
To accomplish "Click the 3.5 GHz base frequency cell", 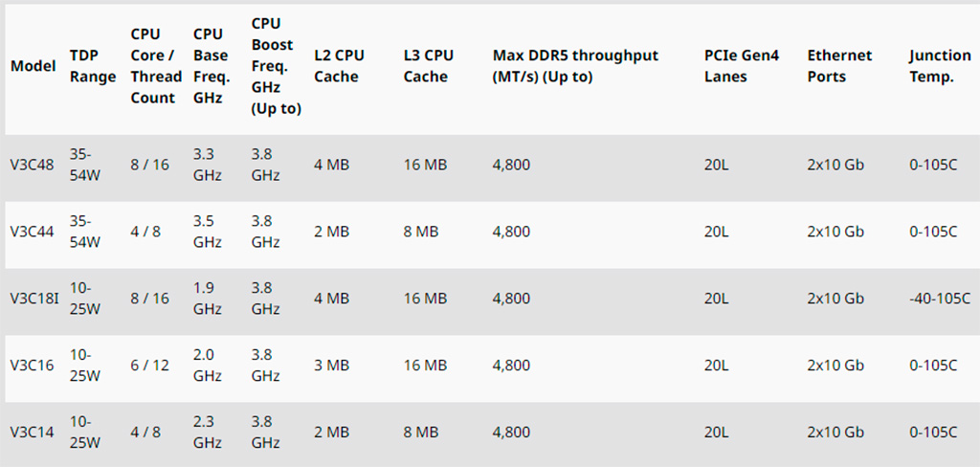I will point(208,232).
